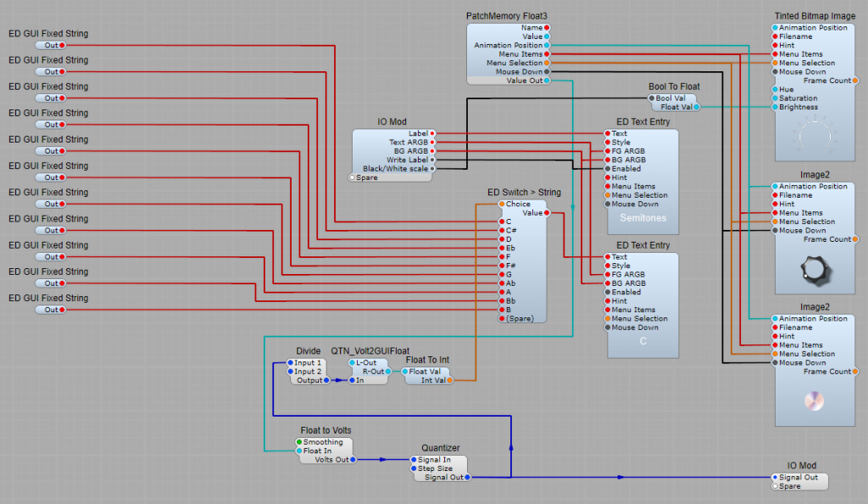Click the Mouse Down pin on PatchMemory Float3
This screenshot has width=868, height=504.
tap(547, 72)
